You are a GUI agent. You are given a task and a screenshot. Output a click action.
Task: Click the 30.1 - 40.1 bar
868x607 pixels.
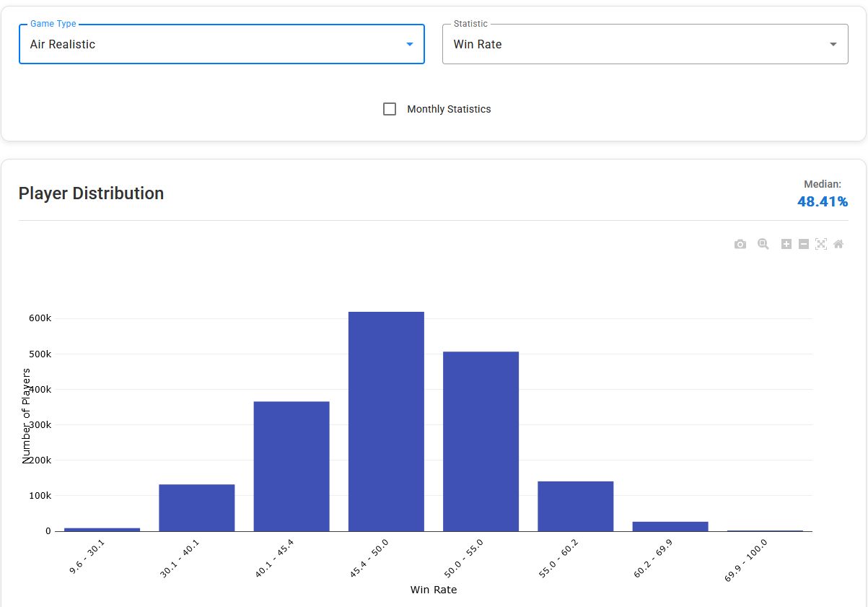click(x=197, y=508)
